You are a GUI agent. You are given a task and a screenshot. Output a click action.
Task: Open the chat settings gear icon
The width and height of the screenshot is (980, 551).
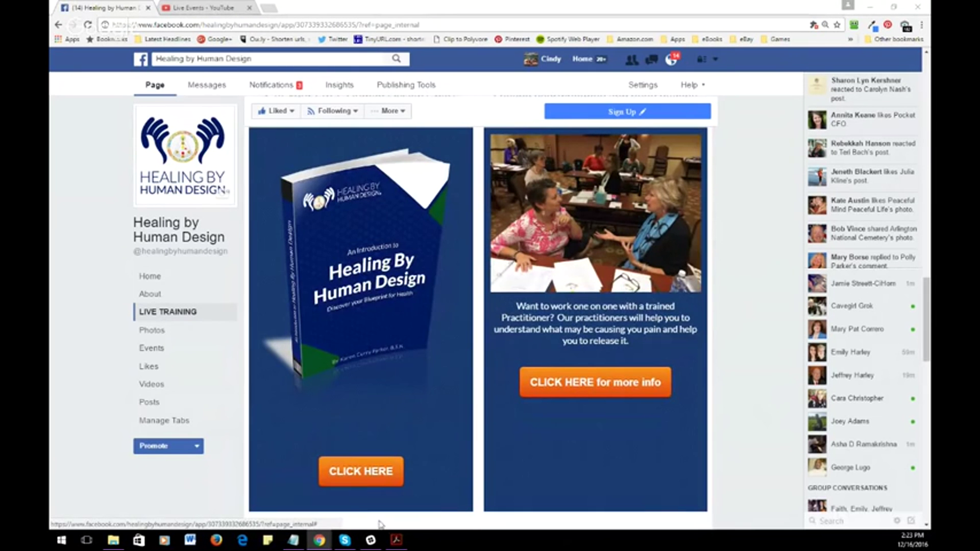click(897, 520)
